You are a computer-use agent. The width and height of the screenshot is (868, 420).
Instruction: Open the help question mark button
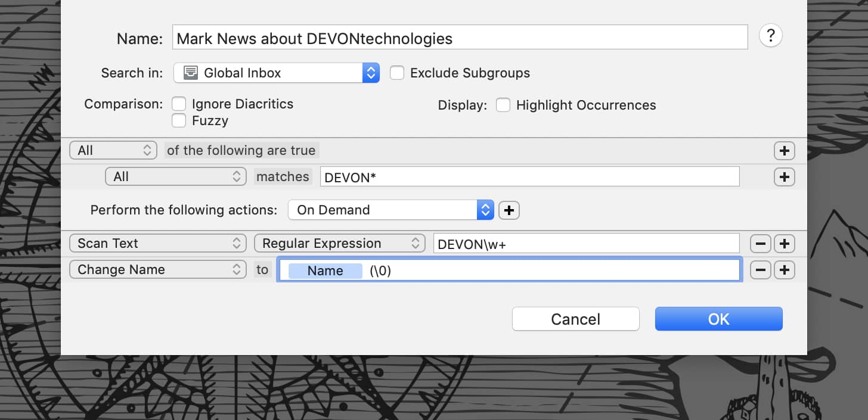(x=770, y=36)
